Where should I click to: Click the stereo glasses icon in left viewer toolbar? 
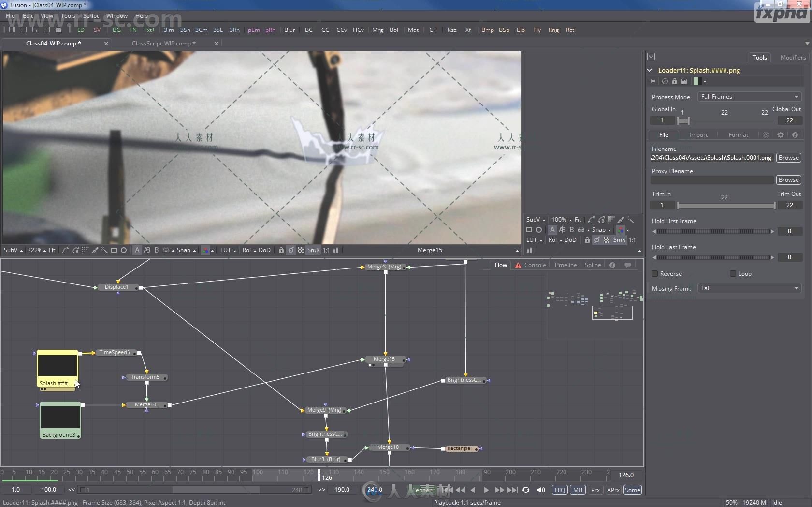[x=166, y=250]
